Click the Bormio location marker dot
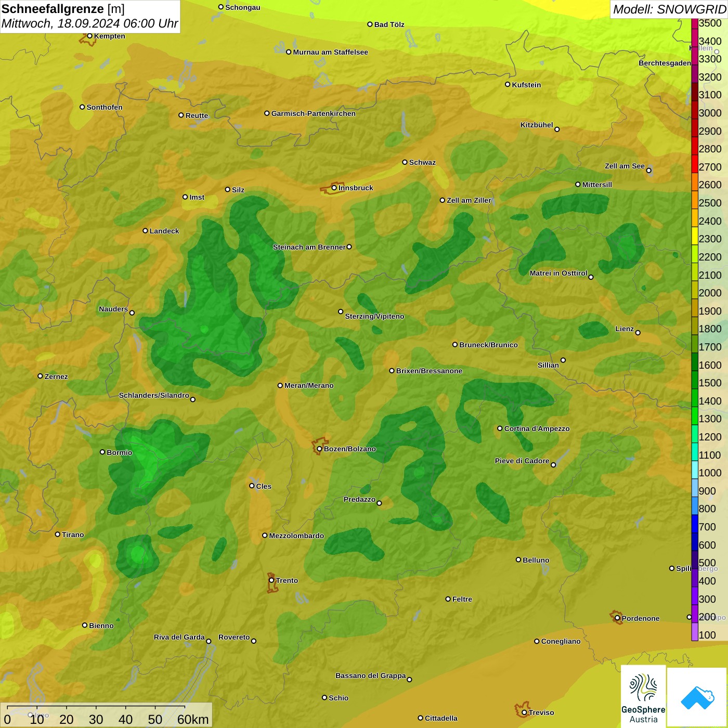Viewport: 728px width, 728px height. pyautogui.click(x=102, y=452)
